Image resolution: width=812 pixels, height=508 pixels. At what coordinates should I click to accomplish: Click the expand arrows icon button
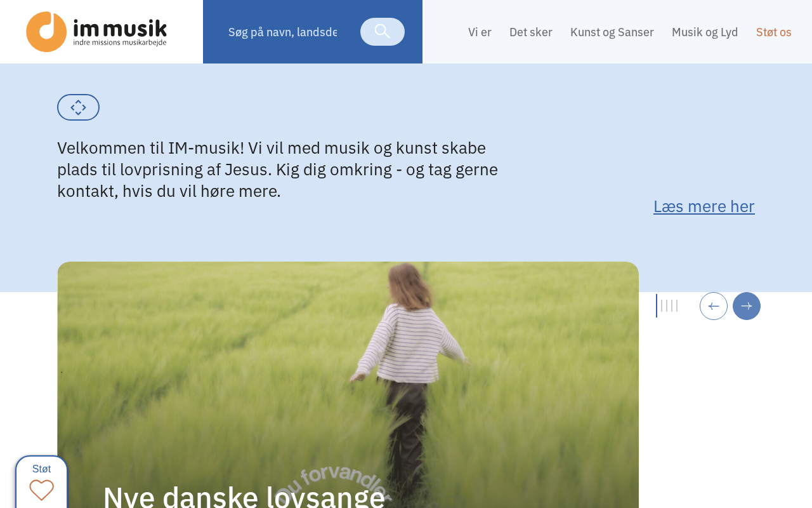(x=78, y=107)
